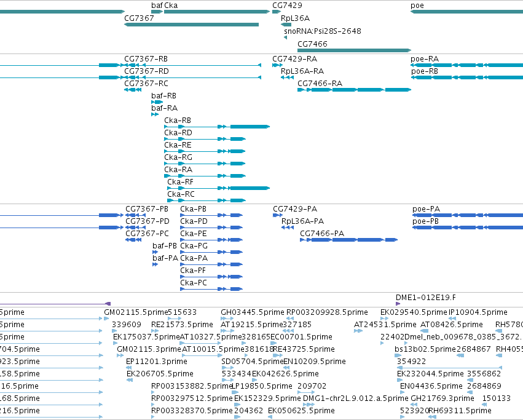This screenshot has height=420, width=523.
Task: Select transcript Cka-RE
Action: pyautogui.click(x=178, y=145)
